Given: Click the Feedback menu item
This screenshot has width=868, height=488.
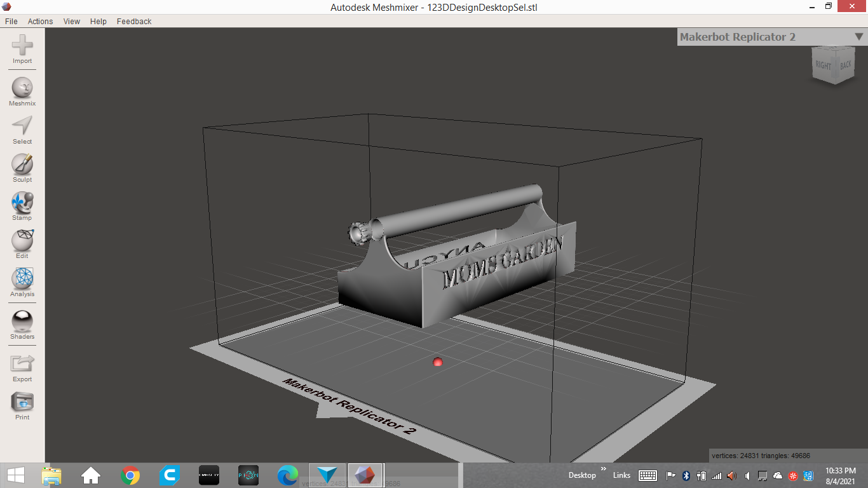Looking at the screenshot, I should tap(134, 21).
